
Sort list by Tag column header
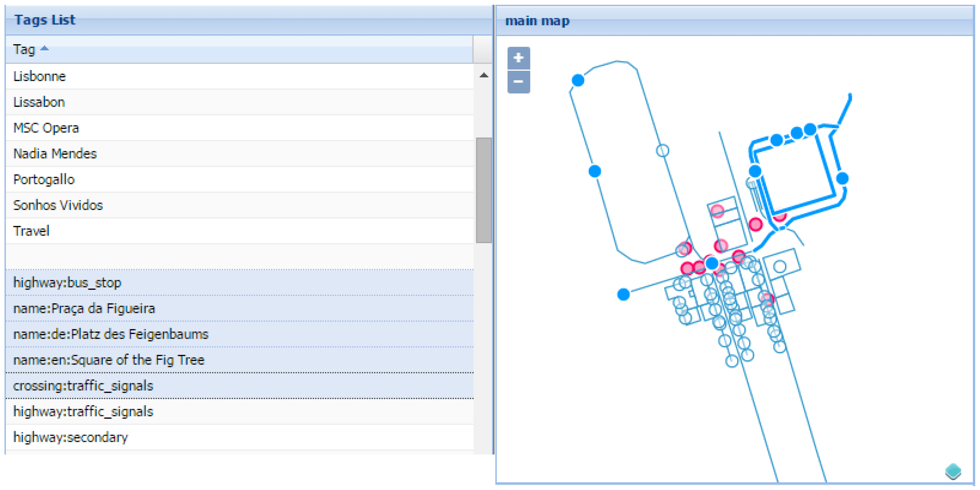[24, 50]
